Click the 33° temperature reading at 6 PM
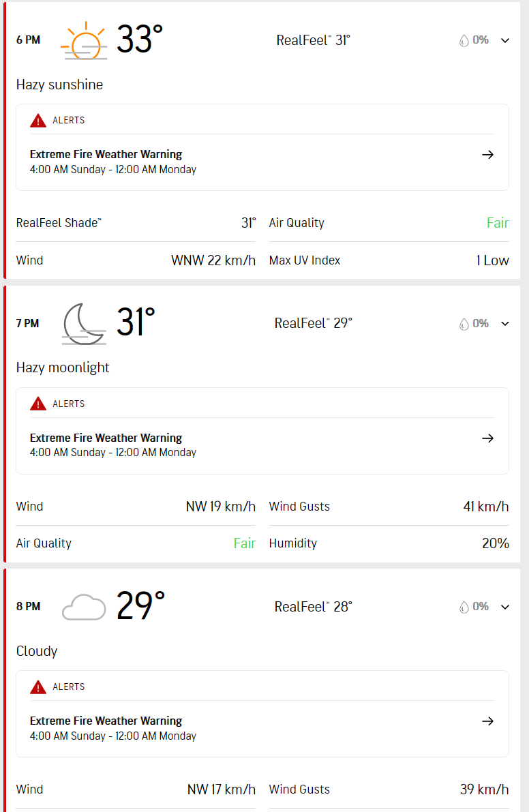This screenshot has width=529, height=812. [140, 40]
